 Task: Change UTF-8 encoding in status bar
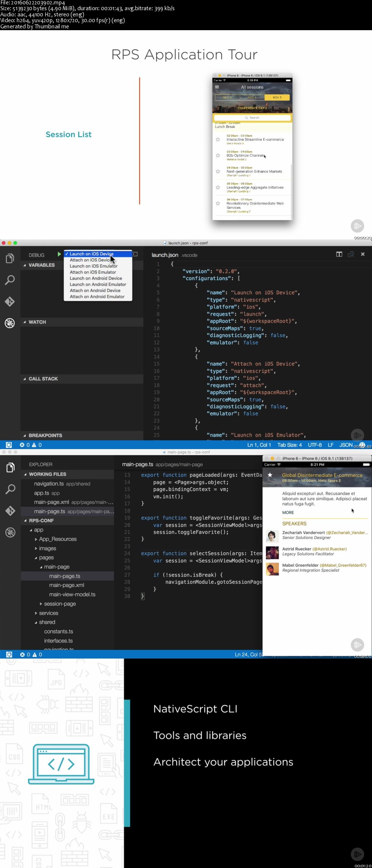coord(315,445)
